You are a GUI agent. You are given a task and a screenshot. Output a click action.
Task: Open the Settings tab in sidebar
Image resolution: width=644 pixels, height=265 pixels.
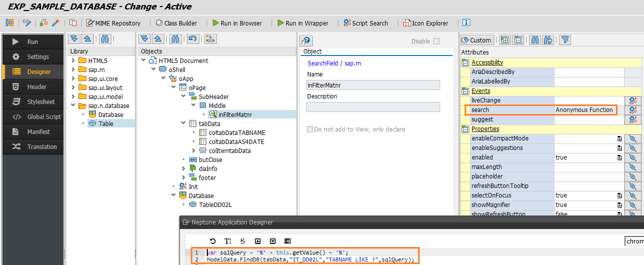pos(33,57)
